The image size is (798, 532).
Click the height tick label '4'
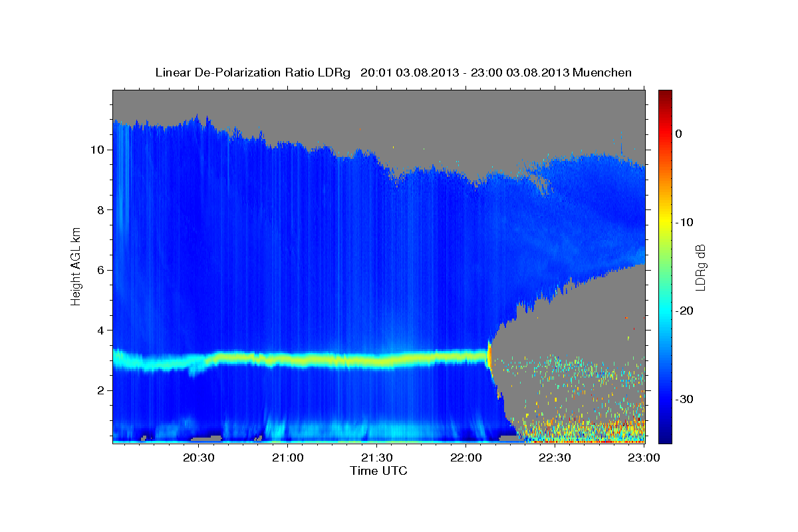tap(100, 330)
